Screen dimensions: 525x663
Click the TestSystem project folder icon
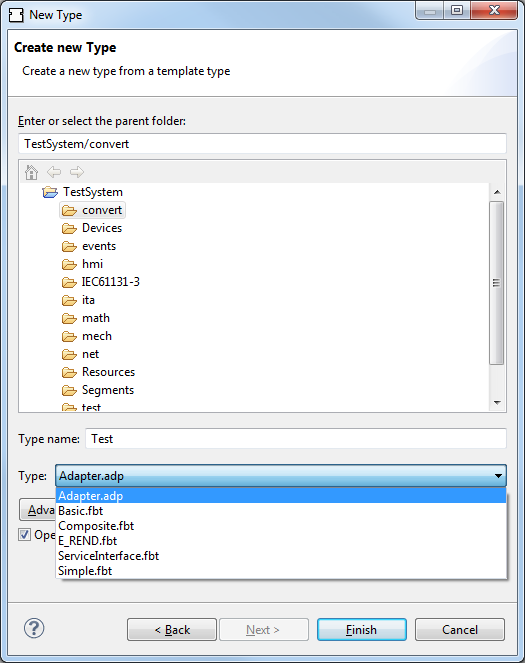point(50,192)
